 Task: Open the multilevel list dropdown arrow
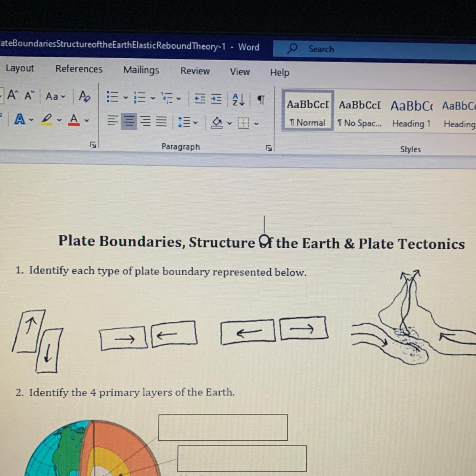tap(178, 98)
